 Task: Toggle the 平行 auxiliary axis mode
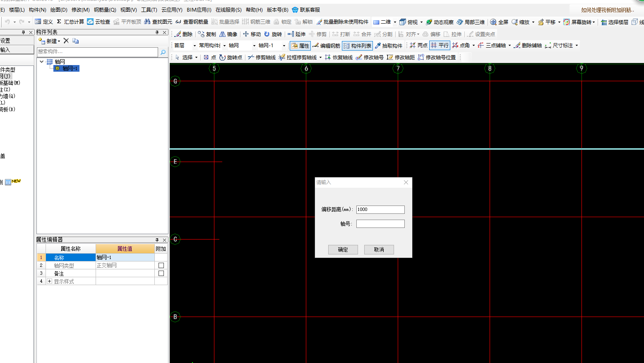click(x=440, y=45)
